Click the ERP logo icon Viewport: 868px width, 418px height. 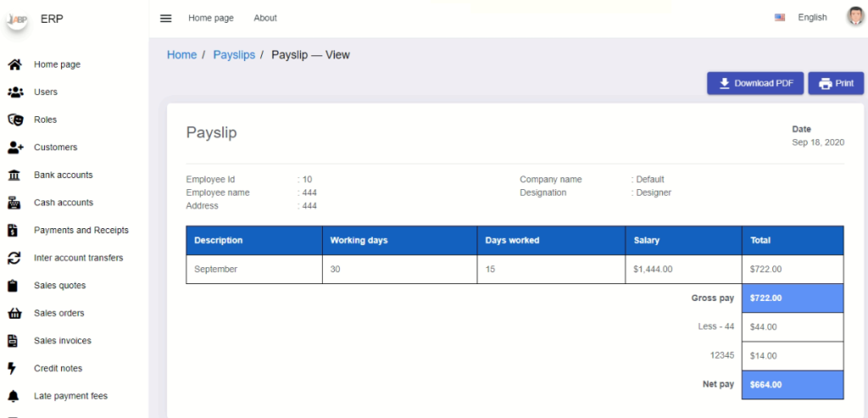tap(17, 19)
